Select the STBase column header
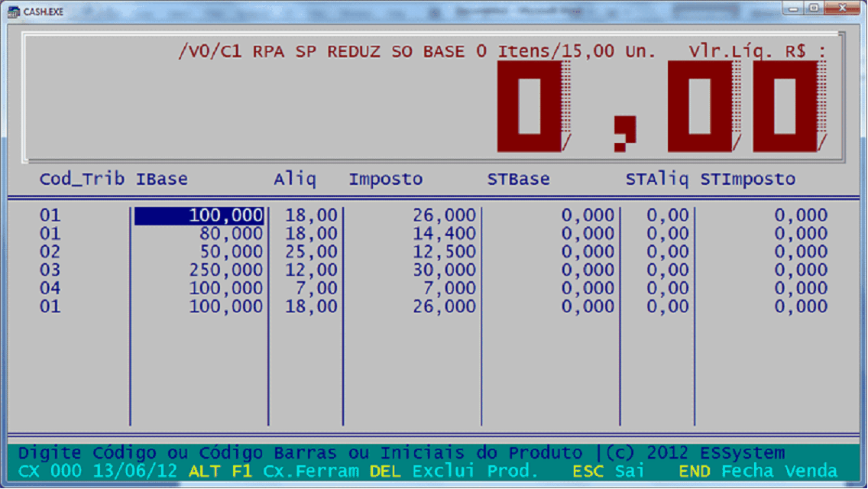Screen dimensions: 868x489 (518, 180)
